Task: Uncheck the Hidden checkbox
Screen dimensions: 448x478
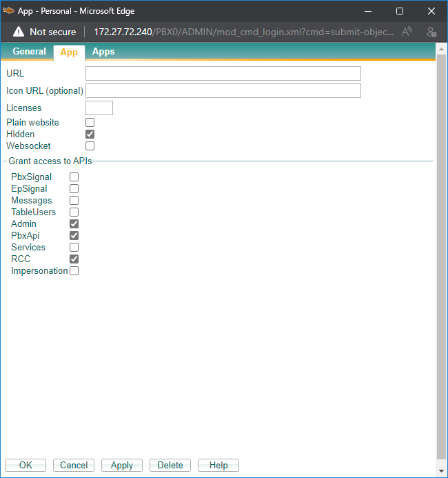Action: (x=90, y=135)
